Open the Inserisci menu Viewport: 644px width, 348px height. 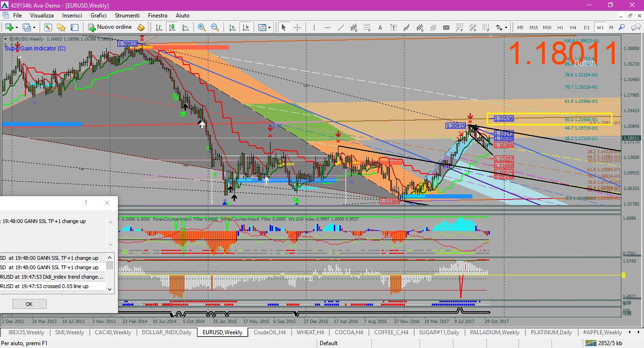(x=72, y=16)
